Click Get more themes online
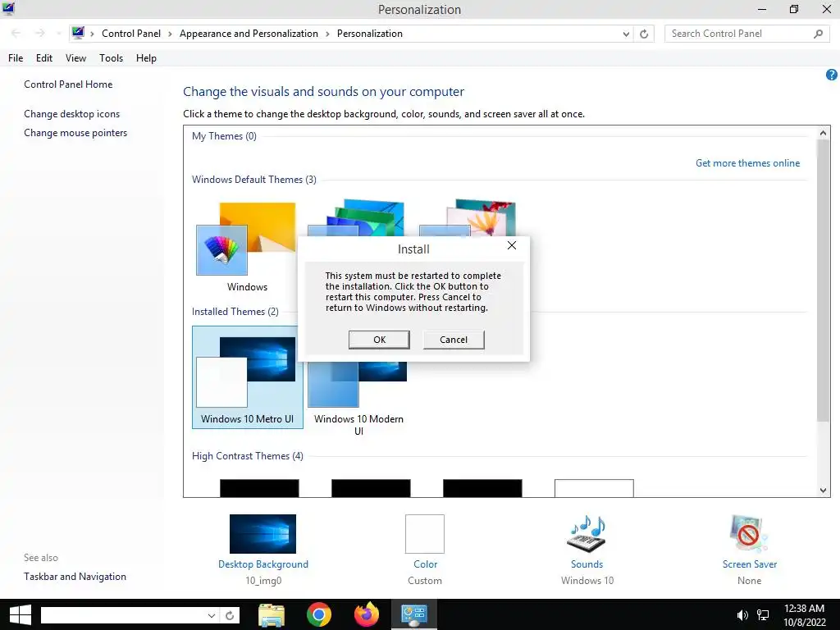 pyautogui.click(x=747, y=163)
